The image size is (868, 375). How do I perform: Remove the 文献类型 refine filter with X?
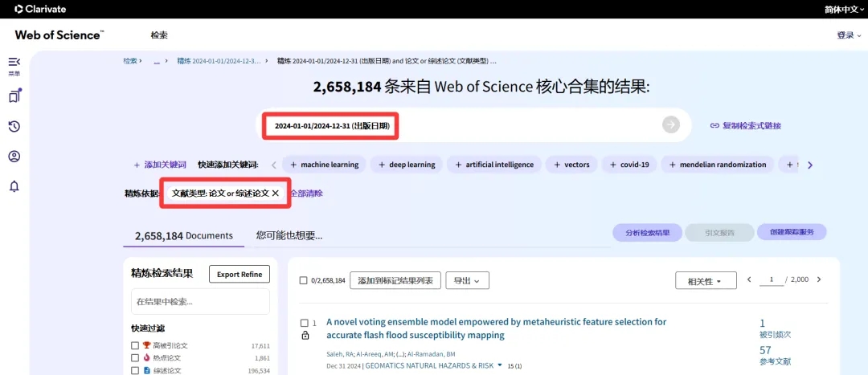point(275,194)
